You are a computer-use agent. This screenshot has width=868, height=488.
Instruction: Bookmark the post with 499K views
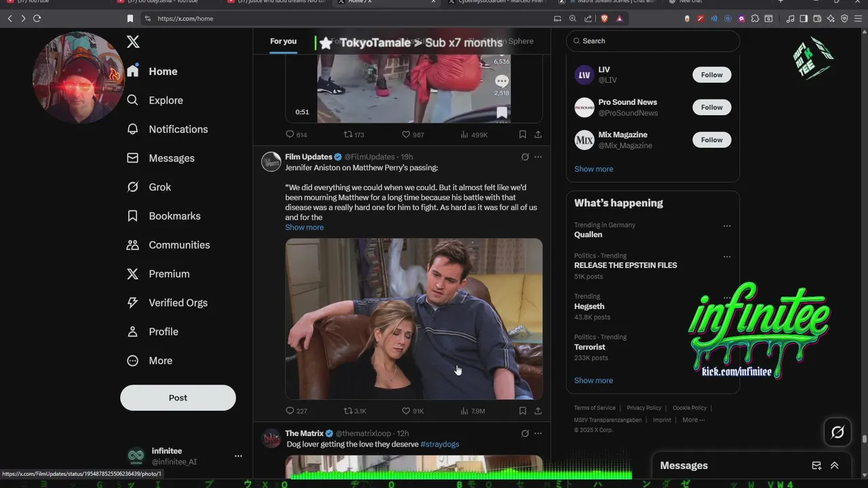(x=522, y=135)
